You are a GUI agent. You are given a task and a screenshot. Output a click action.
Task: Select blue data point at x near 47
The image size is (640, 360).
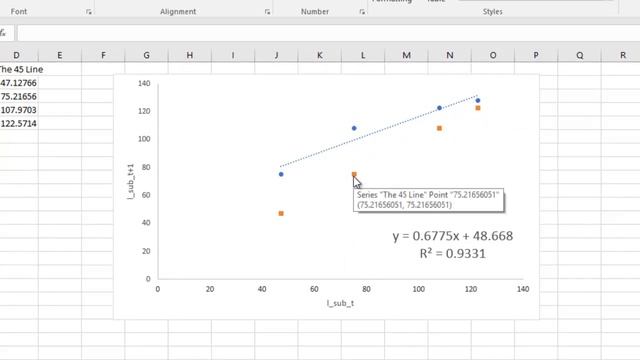[x=281, y=174]
